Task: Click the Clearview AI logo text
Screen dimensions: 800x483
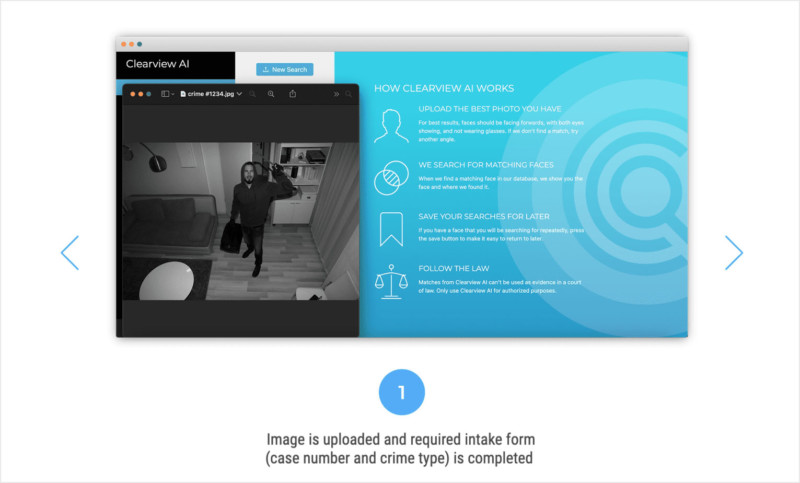Action: coord(158,64)
